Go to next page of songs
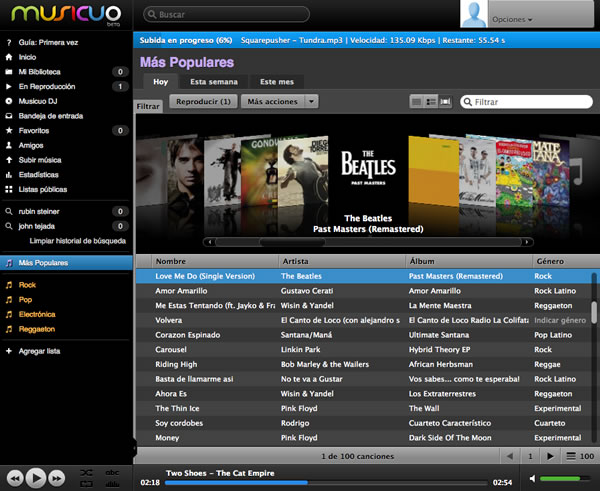 point(550,456)
